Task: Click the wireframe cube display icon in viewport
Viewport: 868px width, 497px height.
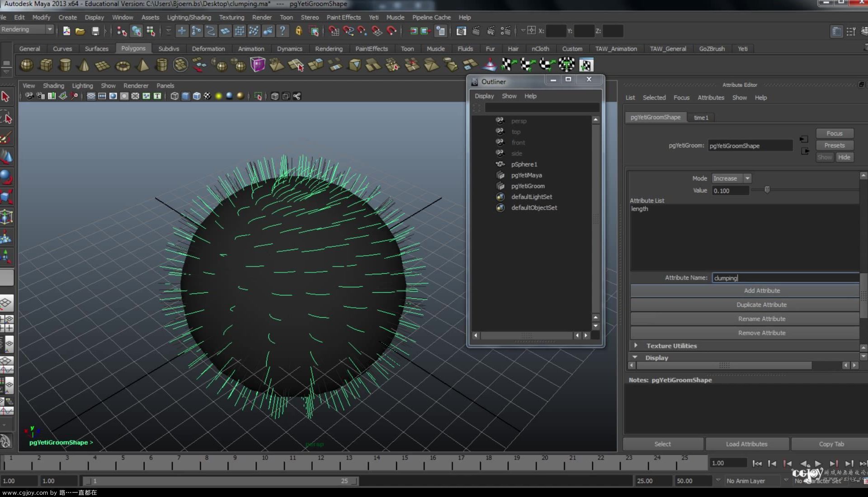Action: 175,96
